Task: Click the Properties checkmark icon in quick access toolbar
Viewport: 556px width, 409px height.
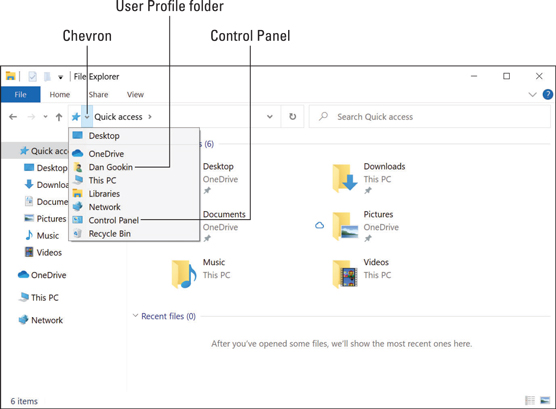Action: (x=32, y=76)
